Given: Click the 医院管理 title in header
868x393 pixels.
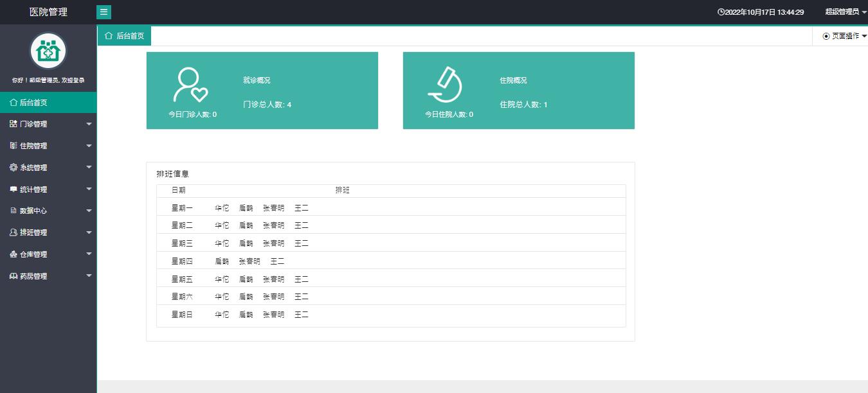Looking at the screenshot, I should pyautogui.click(x=48, y=12).
